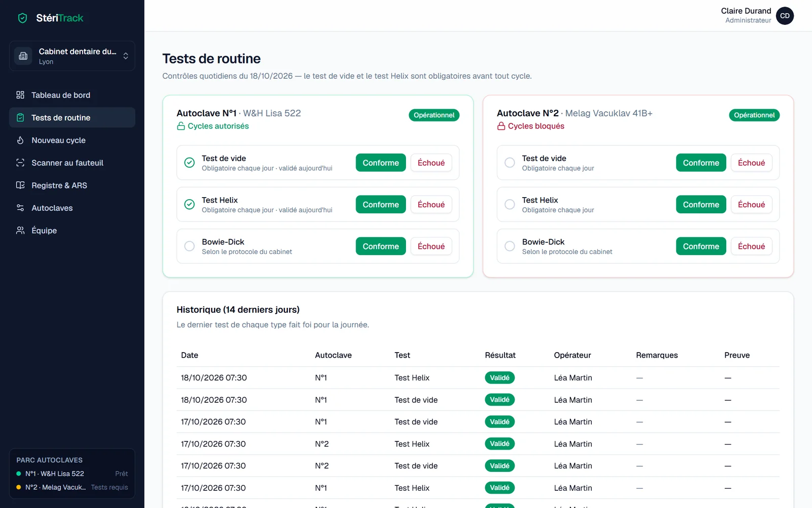Expand the cabinet selector chevron

(126, 56)
